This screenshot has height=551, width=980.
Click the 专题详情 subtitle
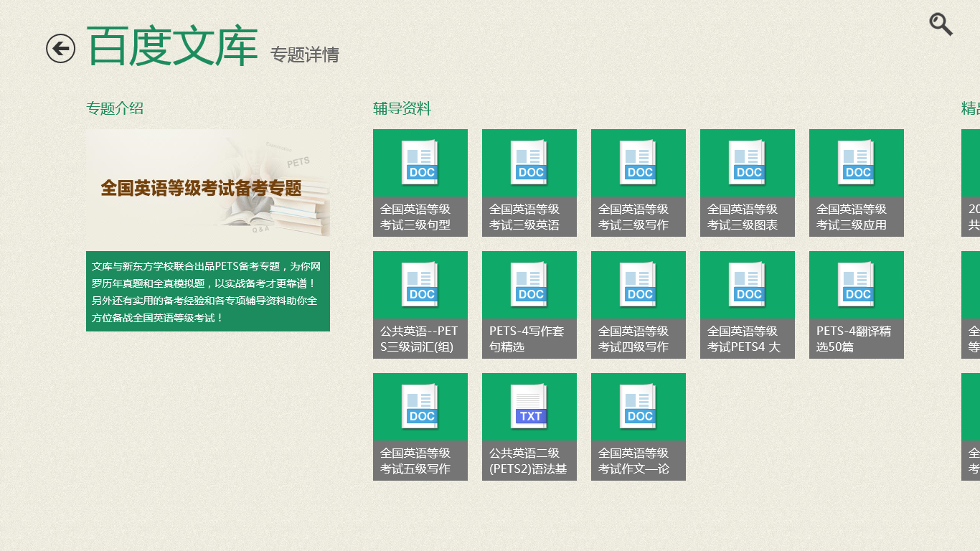305,55
